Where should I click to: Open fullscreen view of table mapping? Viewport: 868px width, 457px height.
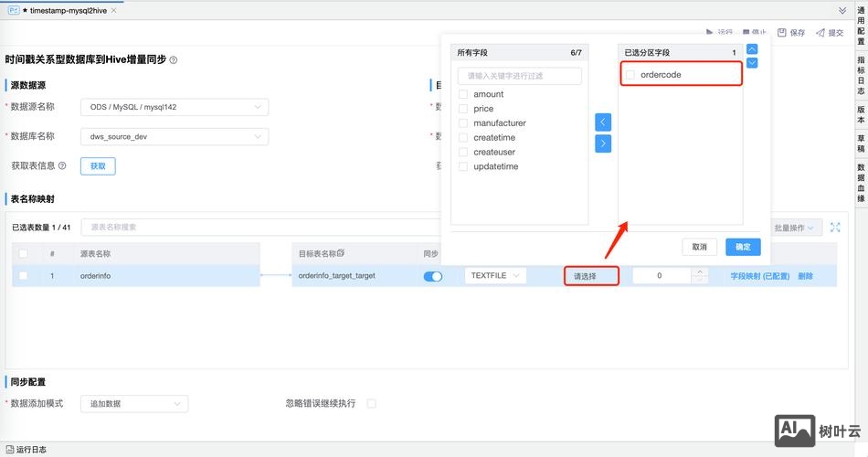[835, 227]
